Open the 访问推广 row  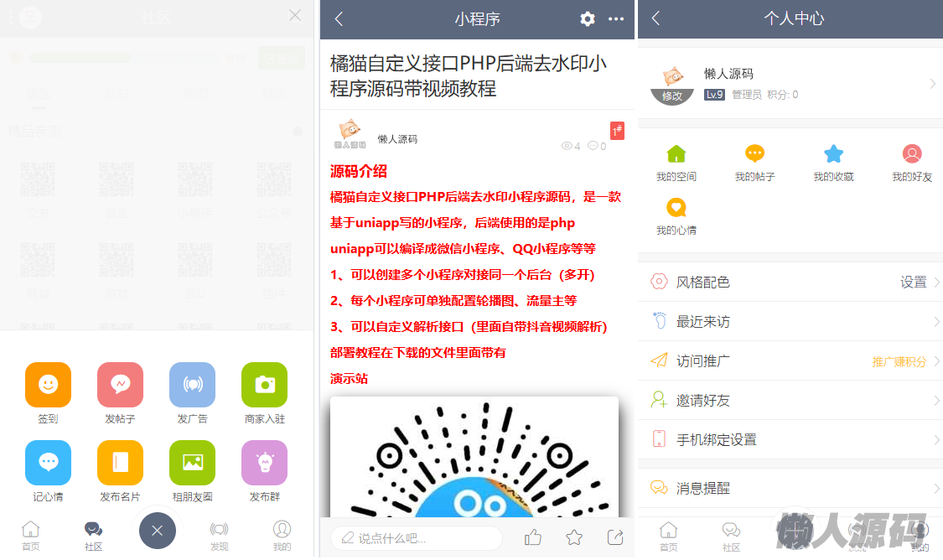pos(790,361)
